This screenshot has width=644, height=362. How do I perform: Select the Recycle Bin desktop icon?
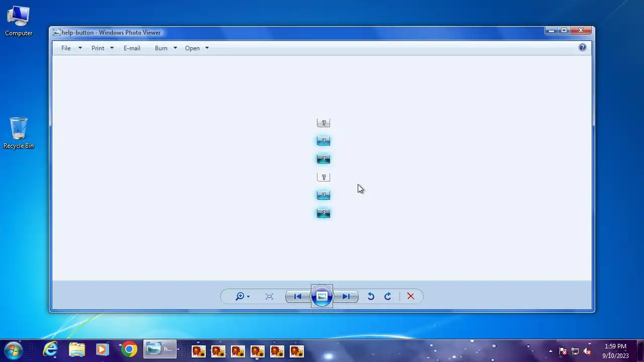[19, 133]
